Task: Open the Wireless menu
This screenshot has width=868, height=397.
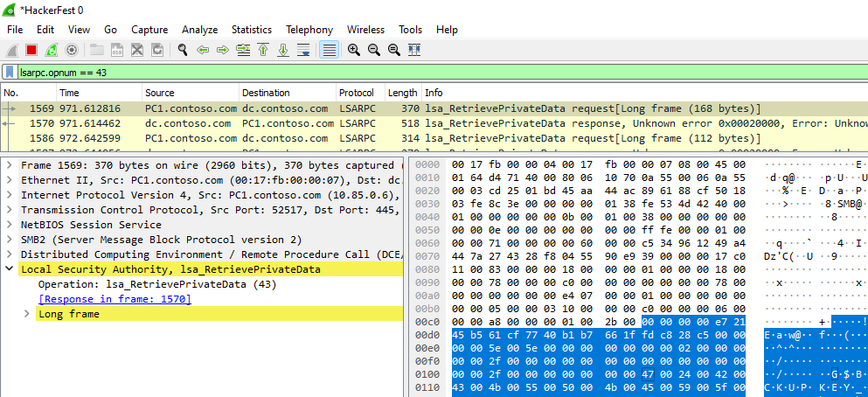Action: coord(366,30)
